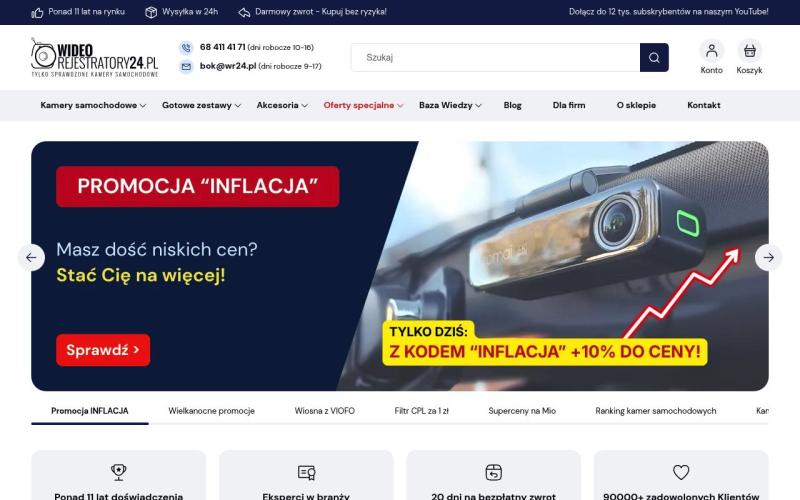Click the phone icon next to 68 411 41 71
Viewport: 800px width, 500px height.
(186, 47)
